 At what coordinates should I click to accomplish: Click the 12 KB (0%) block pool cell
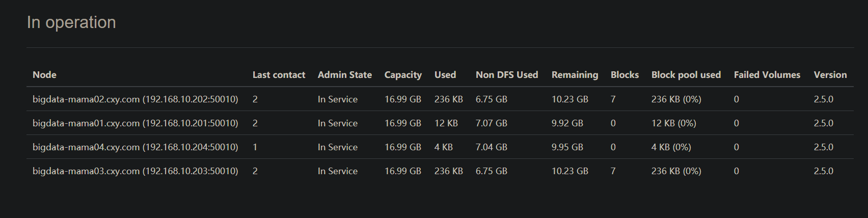point(673,123)
